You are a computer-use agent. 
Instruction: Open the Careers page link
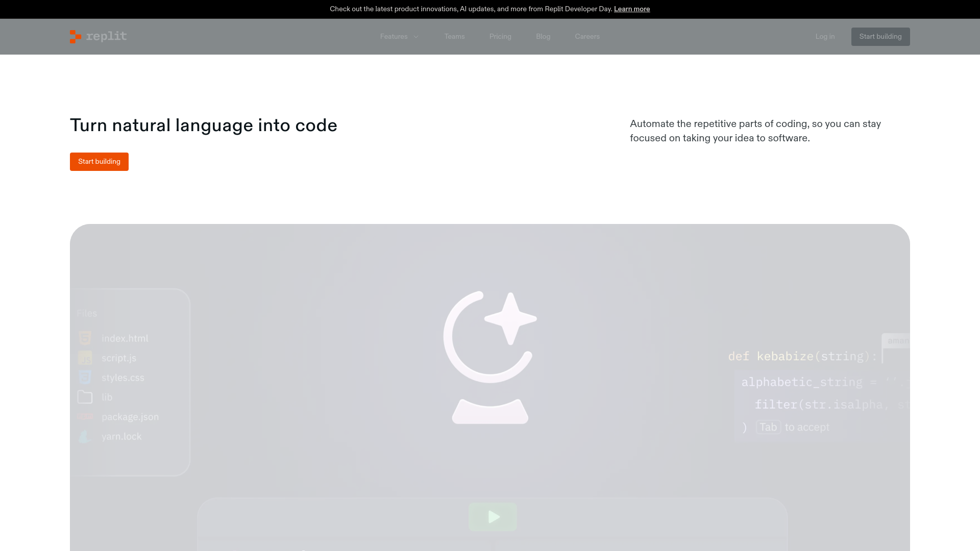(x=587, y=37)
